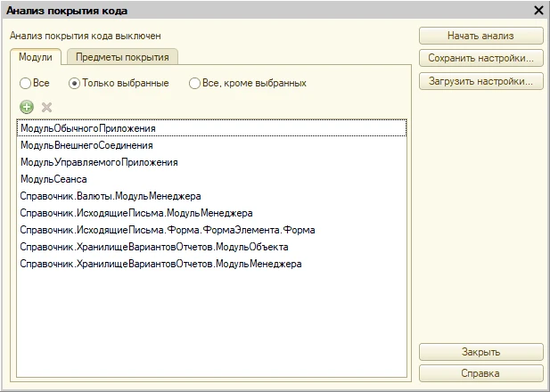
Task: Click Загрузить настройки... button
Action: tap(480, 81)
